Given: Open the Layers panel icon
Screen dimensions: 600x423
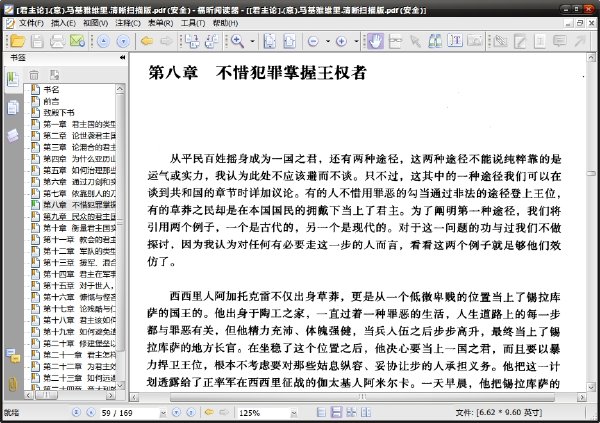Looking at the screenshot, I should [x=13, y=135].
